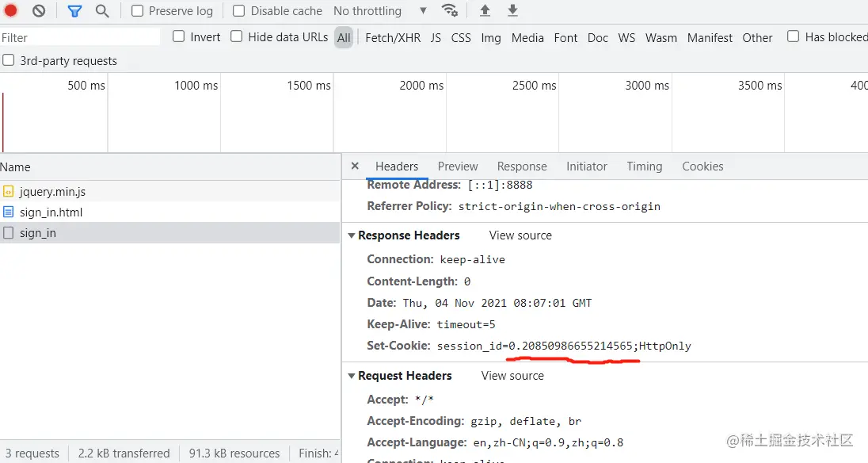Click '91.3 kB resources' in status bar
Image resolution: width=868 pixels, height=463 pixels.
point(234,453)
